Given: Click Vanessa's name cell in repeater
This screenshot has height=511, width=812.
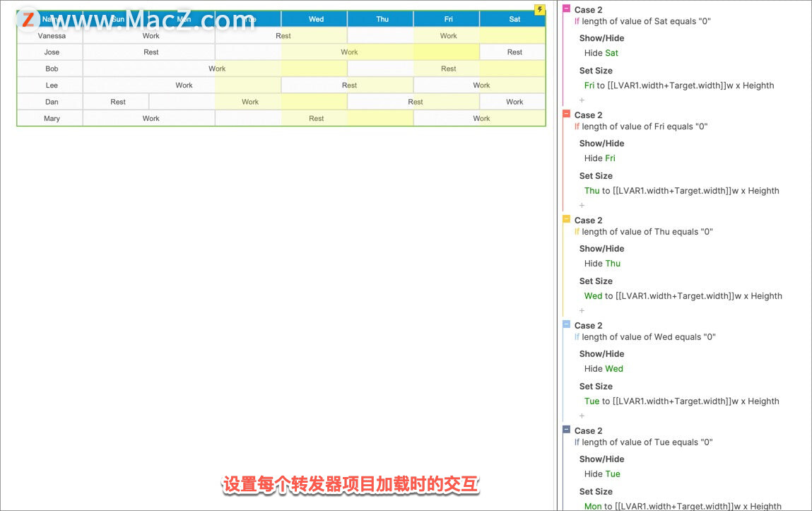Looking at the screenshot, I should click(52, 36).
